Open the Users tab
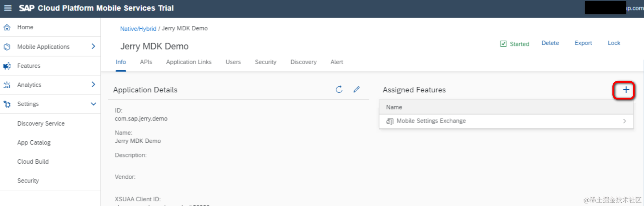The height and width of the screenshot is (206, 644). pos(233,62)
